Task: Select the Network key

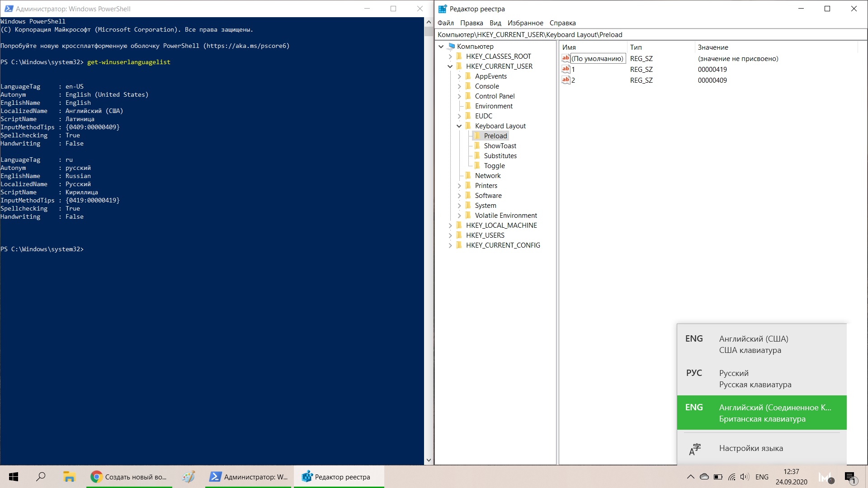Action: [x=488, y=176]
